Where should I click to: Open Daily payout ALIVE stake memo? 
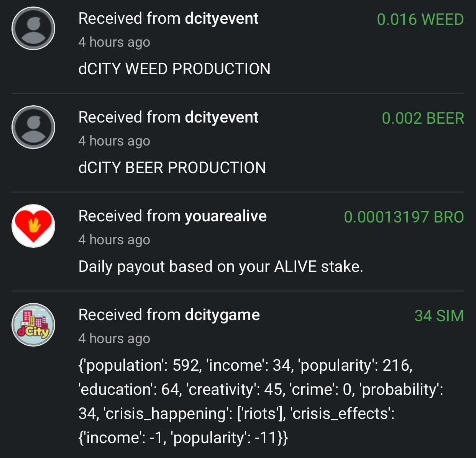coord(221,267)
